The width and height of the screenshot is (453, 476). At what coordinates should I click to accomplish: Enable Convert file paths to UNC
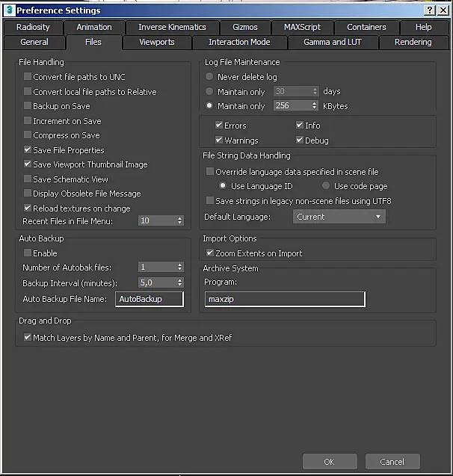tap(28, 76)
